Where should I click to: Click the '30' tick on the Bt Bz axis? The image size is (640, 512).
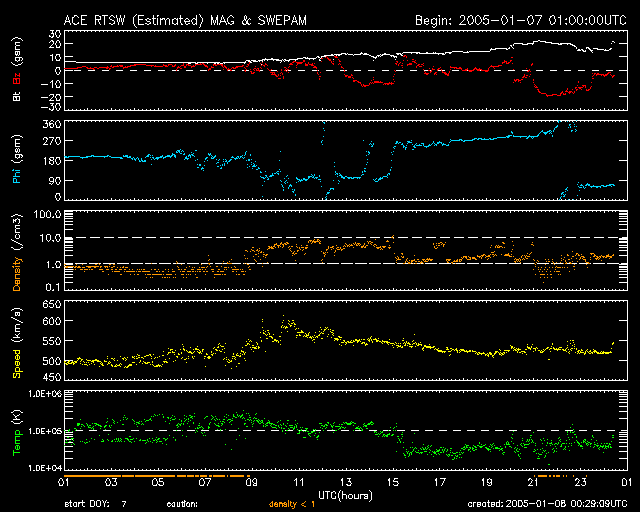55,34
